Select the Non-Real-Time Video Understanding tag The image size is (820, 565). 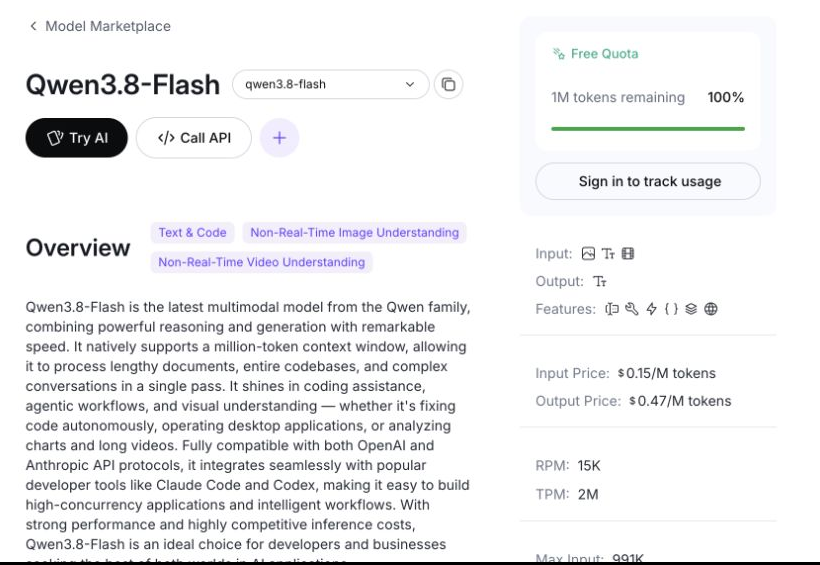tap(261, 262)
